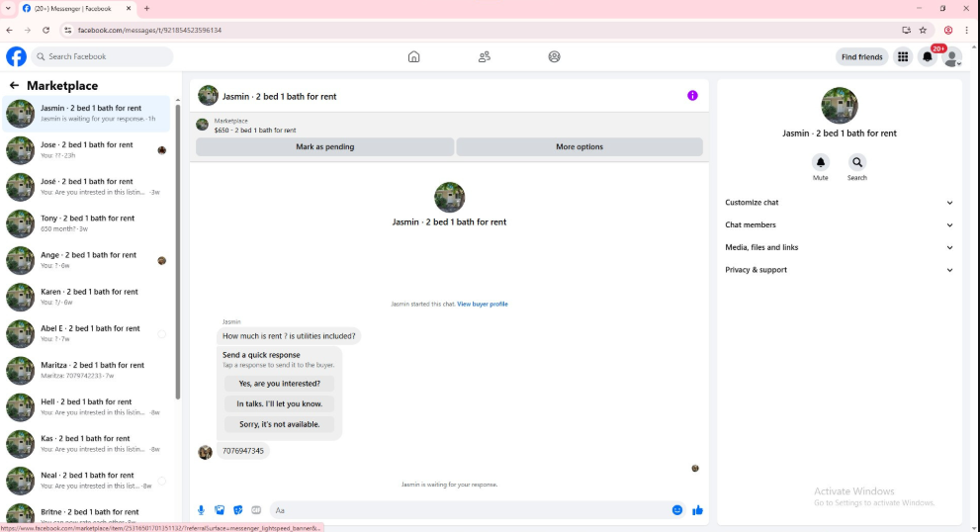980x532 pixels.
Task: Click the conversation list scrollbar
Action: click(177, 250)
